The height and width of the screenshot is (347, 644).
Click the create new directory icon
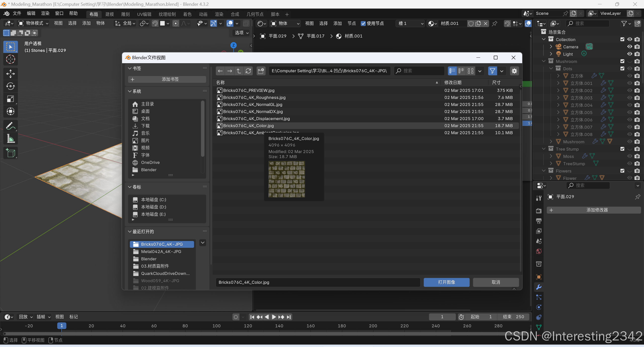pos(261,71)
